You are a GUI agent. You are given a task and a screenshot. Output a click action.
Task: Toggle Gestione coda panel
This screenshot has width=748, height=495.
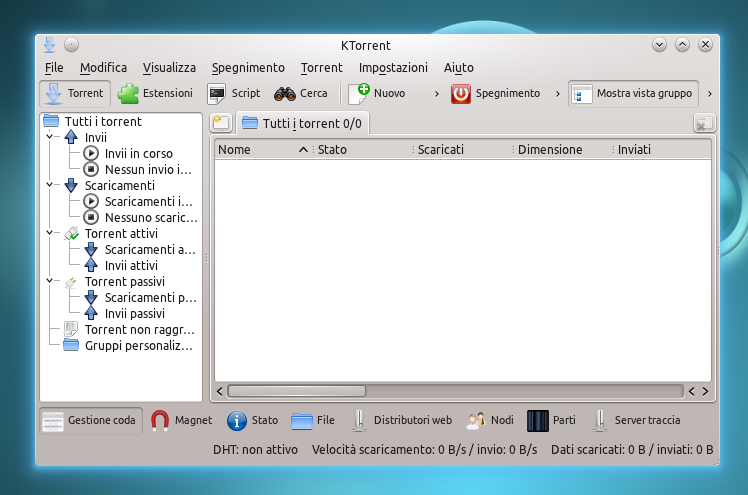tap(91, 421)
